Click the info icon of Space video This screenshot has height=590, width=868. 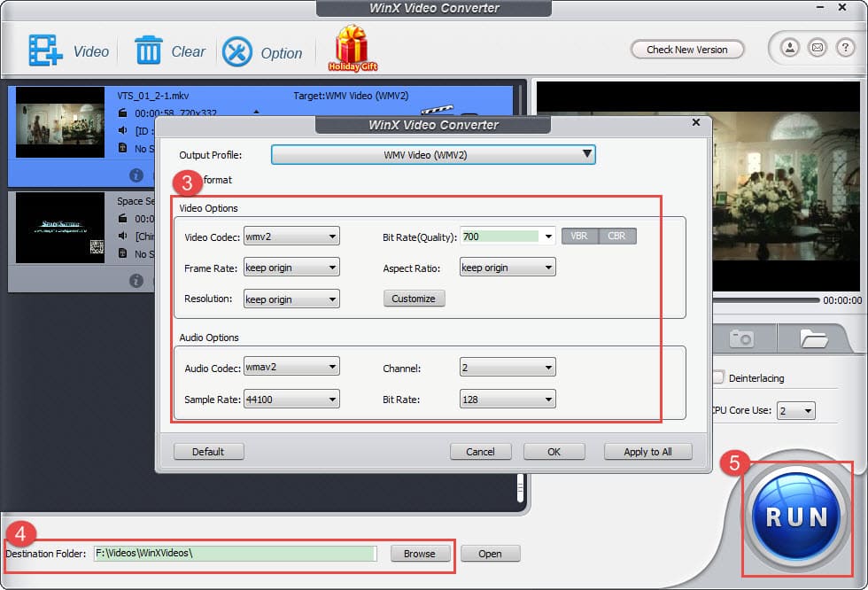pos(136,281)
